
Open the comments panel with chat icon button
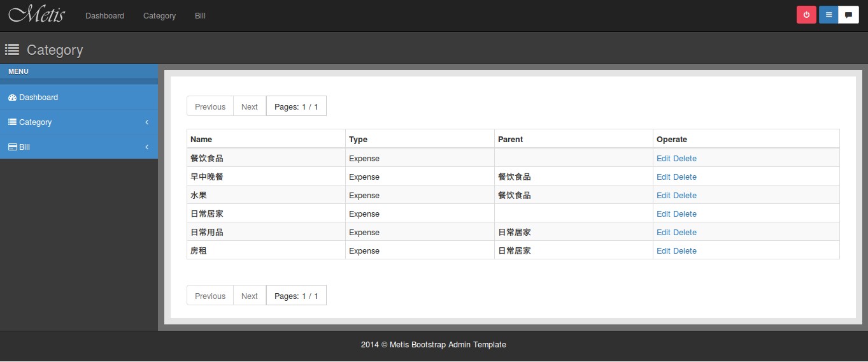pos(848,15)
